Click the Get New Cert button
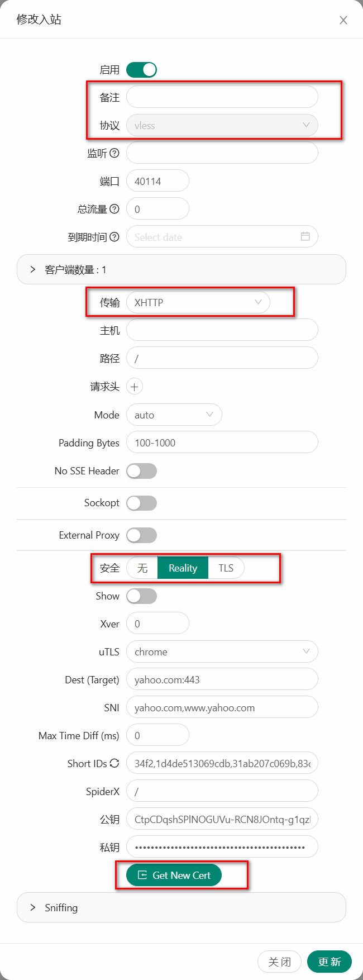363x980 pixels. click(174, 875)
